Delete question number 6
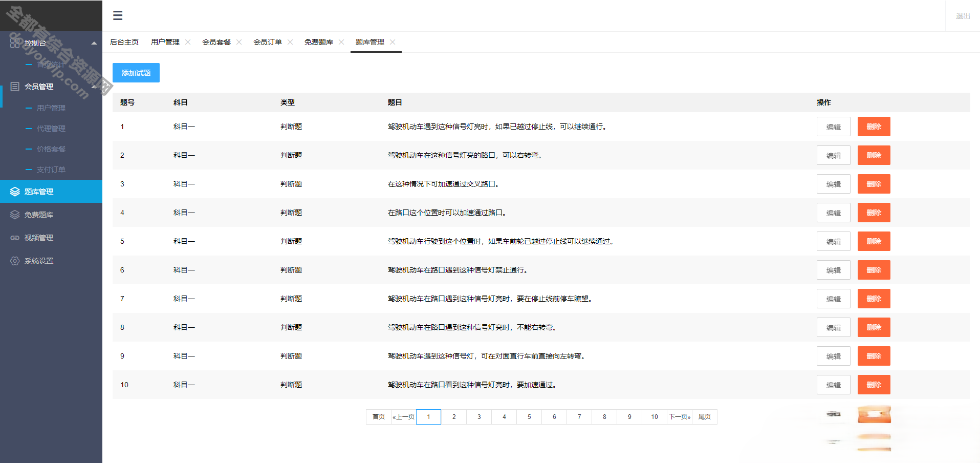Image resolution: width=980 pixels, height=463 pixels. (874, 270)
